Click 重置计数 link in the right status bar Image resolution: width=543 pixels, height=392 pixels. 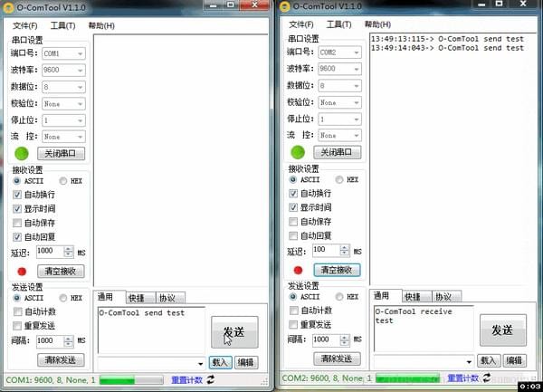coord(462,378)
